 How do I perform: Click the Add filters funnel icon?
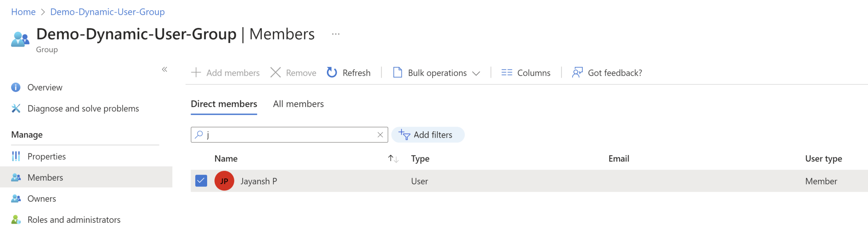pyautogui.click(x=405, y=135)
